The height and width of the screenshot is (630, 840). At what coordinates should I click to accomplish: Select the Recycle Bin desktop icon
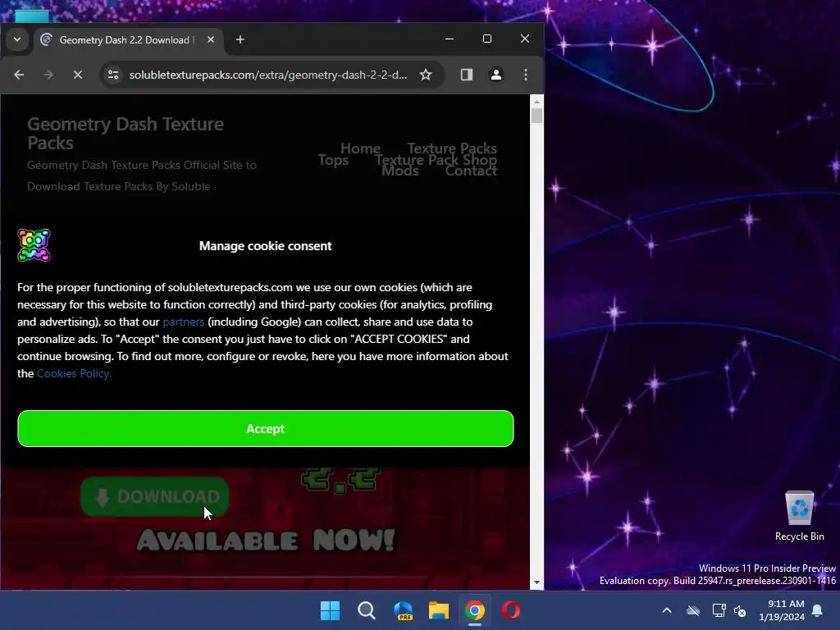(x=799, y=516)
